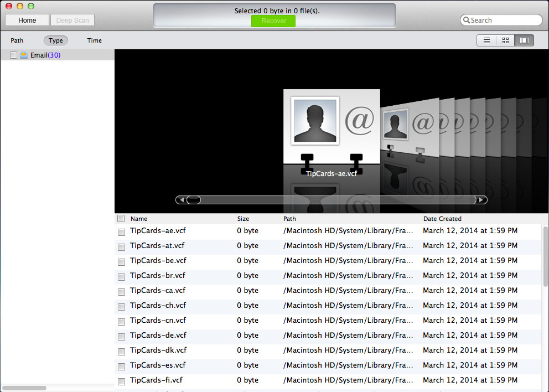Select the TipCards-ca.vcf file name
Screen dimensions: 549x392
coord(158,291)
